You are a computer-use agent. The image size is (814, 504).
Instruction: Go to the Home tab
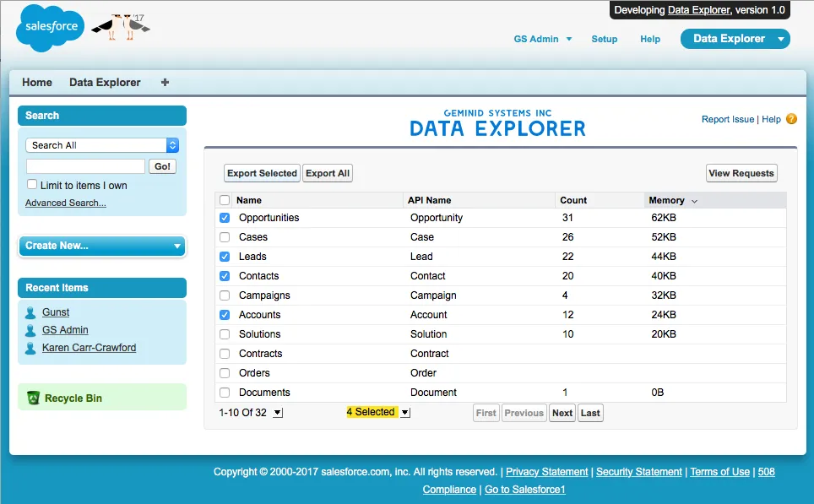point(37,82)
